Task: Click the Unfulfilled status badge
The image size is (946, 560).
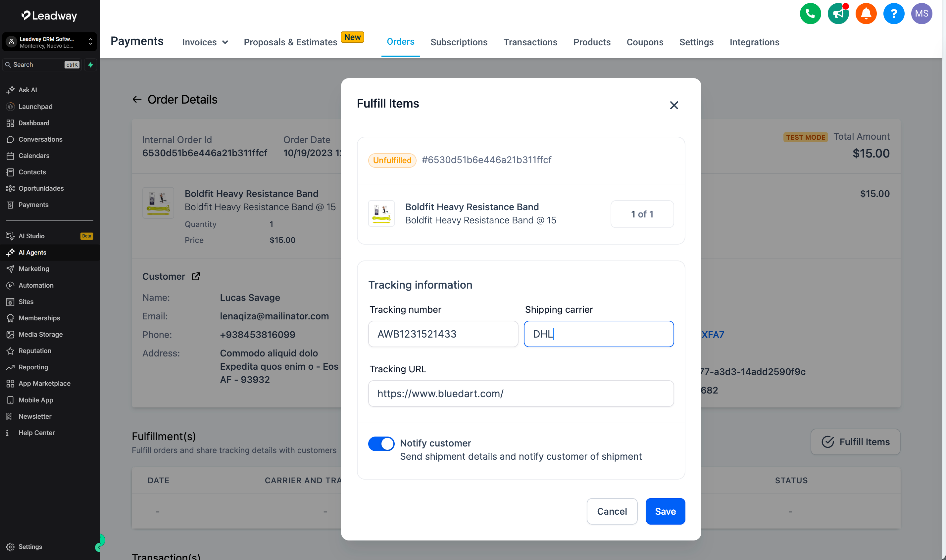Action: 392,161
